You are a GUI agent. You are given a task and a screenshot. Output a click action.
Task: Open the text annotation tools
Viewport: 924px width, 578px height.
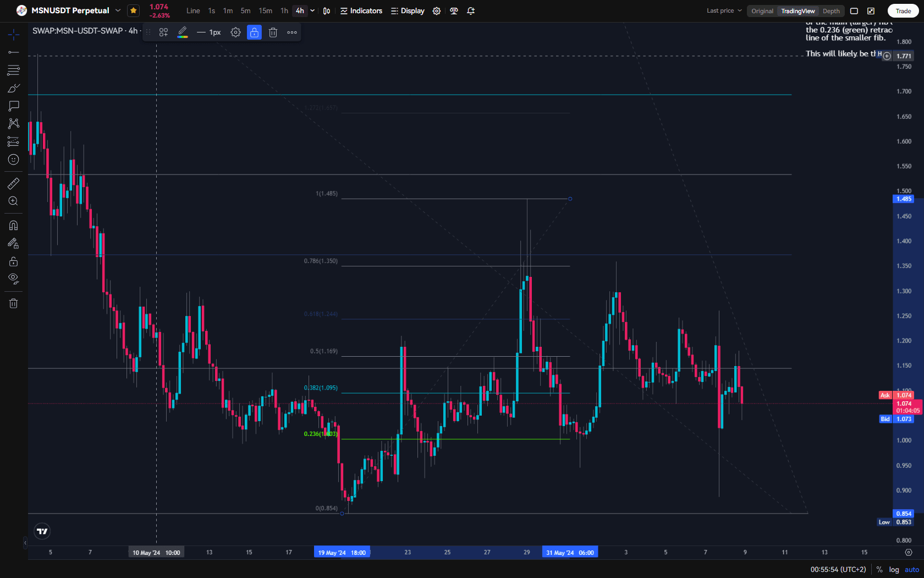pyautogui.click(x=14, y=106)
